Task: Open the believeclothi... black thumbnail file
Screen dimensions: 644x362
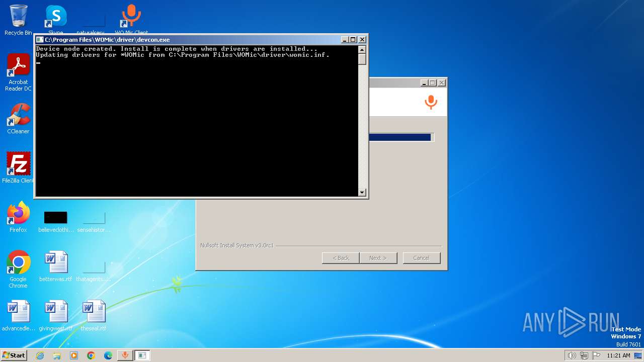Action: click(x=55, y=221)
